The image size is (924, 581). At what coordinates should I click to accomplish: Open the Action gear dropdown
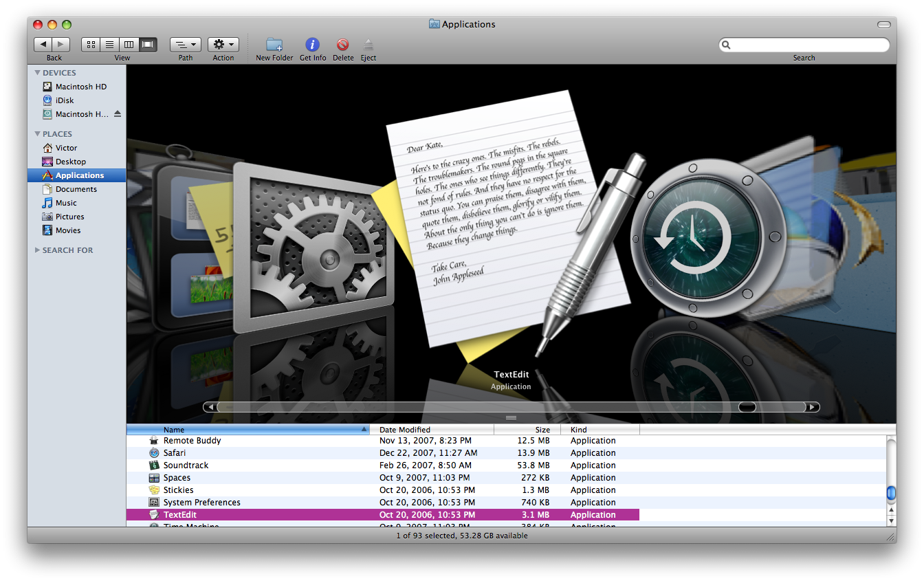[x=223, y=45]
